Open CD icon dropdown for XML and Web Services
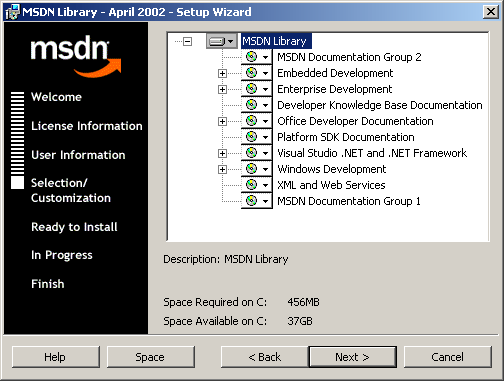The image size is (504, 381). coord(257,185)
